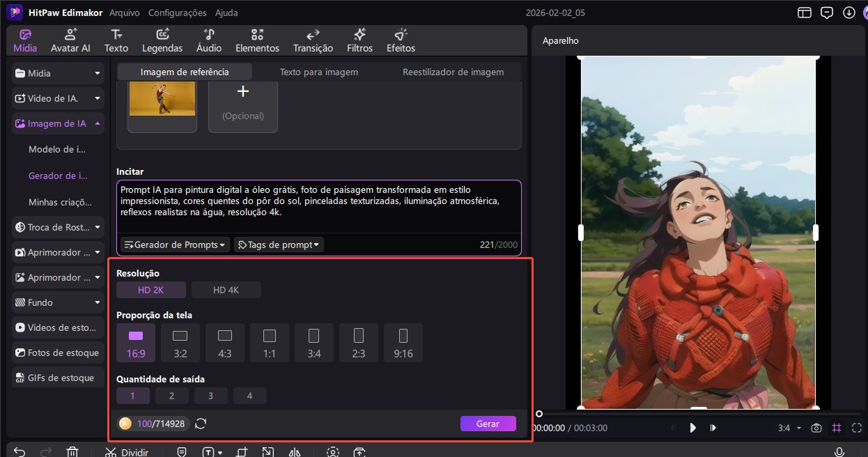Open the download icon in title bar
The height and width of the screenshot is (457, 868).
tap(848, 13)
